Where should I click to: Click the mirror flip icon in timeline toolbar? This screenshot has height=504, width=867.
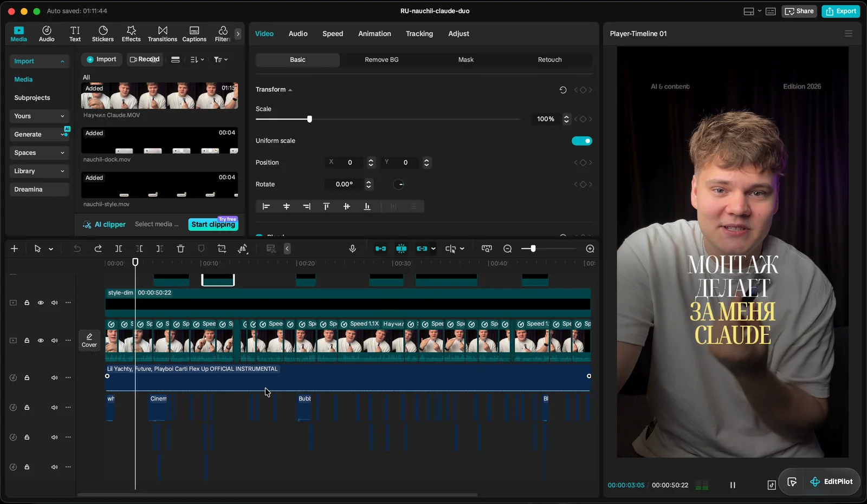[x=243, y=248]
